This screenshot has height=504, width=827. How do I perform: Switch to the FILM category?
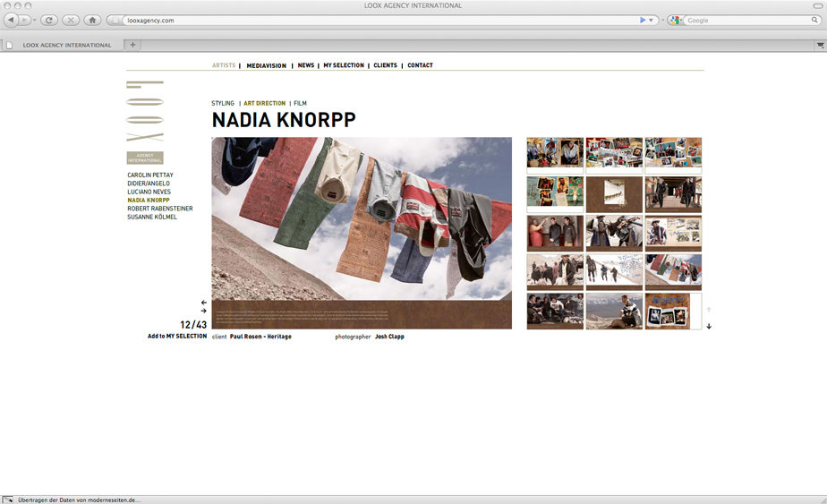pos(300,104)
